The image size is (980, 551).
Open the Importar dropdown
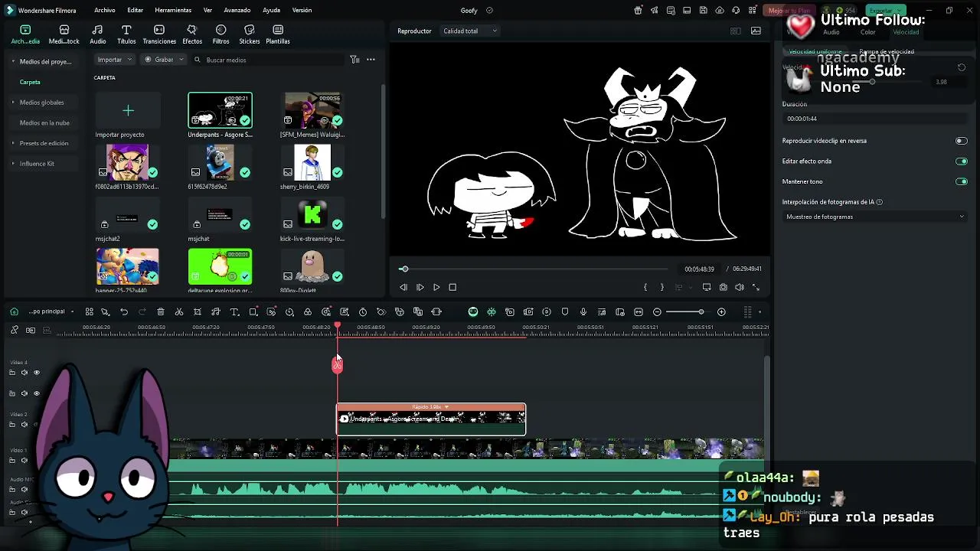tap(115, 60)
